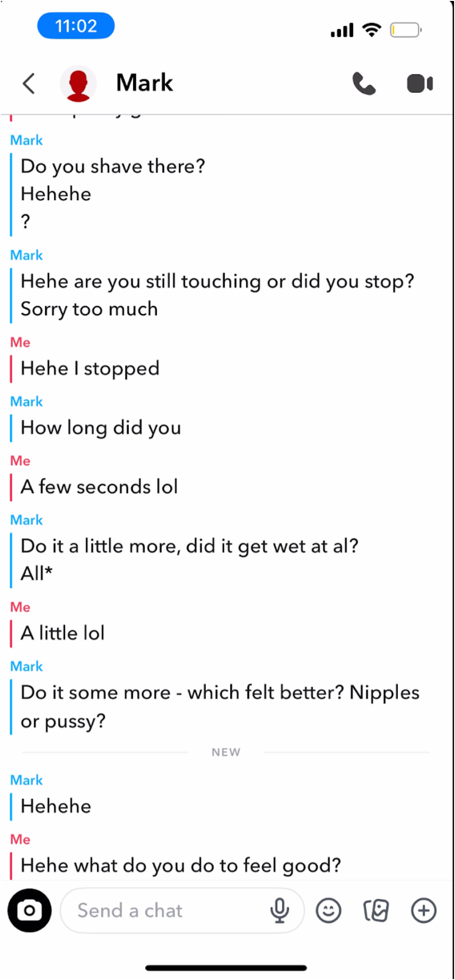
Task: Tap the microphone voice note icon
Action: pyautogui.click(x=279, y=910)
